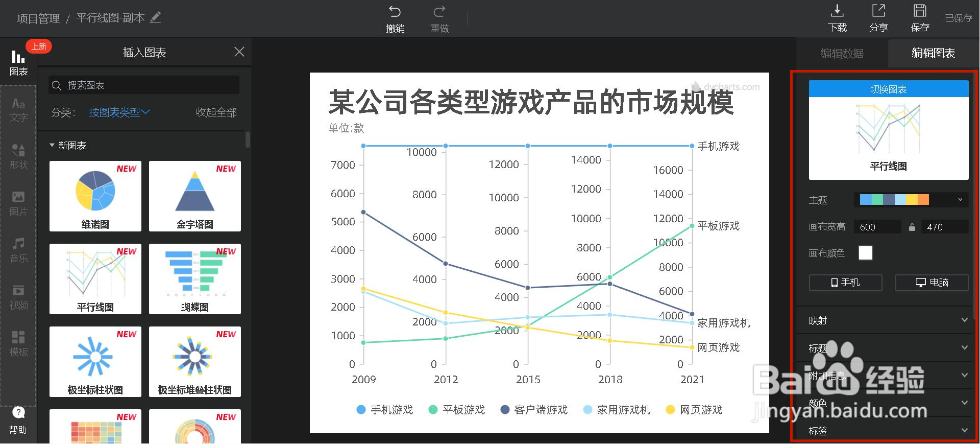Open the 图片 images sidebar panel
The height and width of the screenshot is (444, 980).
coord(18,203)
